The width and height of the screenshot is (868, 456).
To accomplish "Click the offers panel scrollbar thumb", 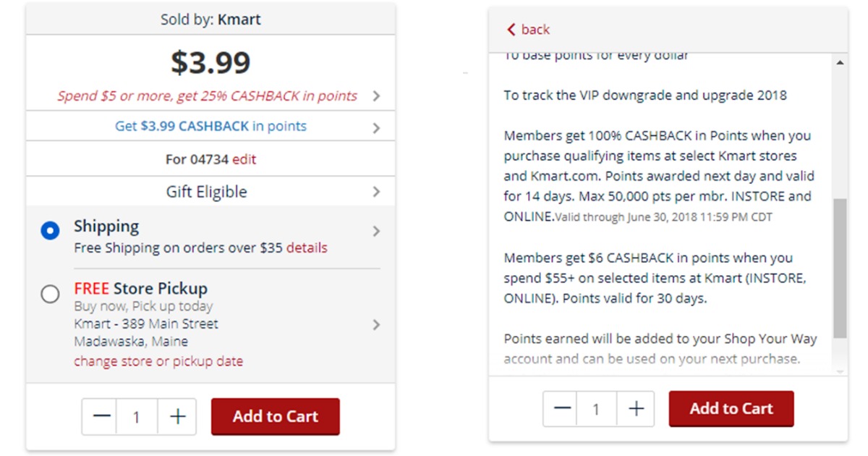I will click(839, 268).
